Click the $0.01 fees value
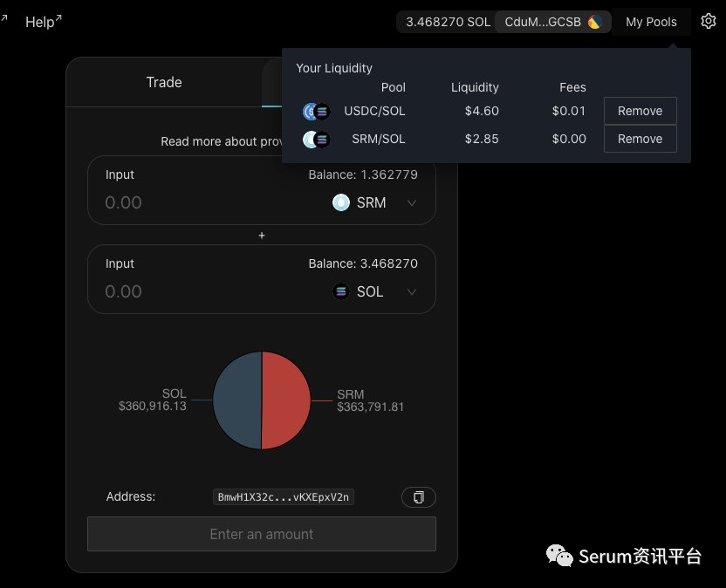Viewport: 726px width, 588px height. [x=569, y=111]
